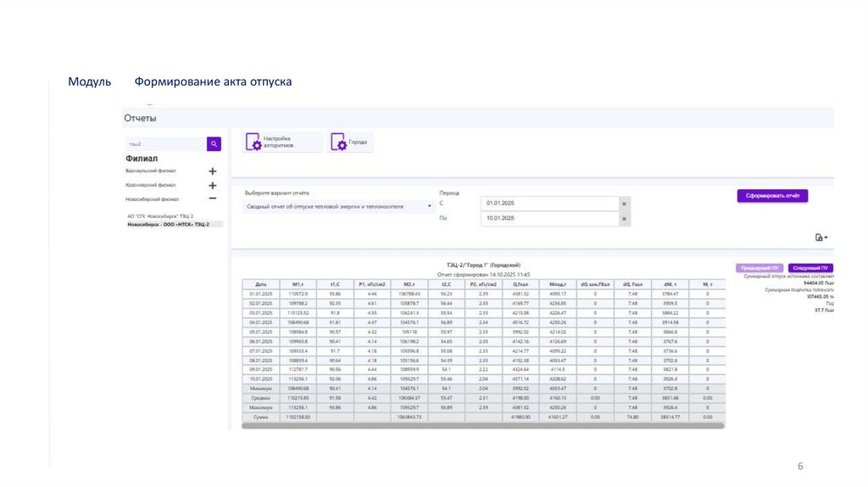Click the Сформировать отчёт button

(772, 196)
